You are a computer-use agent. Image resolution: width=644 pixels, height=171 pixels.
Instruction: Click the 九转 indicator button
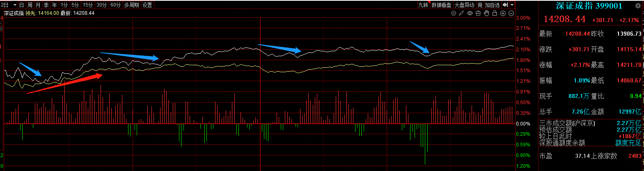[x=423, y=5]
